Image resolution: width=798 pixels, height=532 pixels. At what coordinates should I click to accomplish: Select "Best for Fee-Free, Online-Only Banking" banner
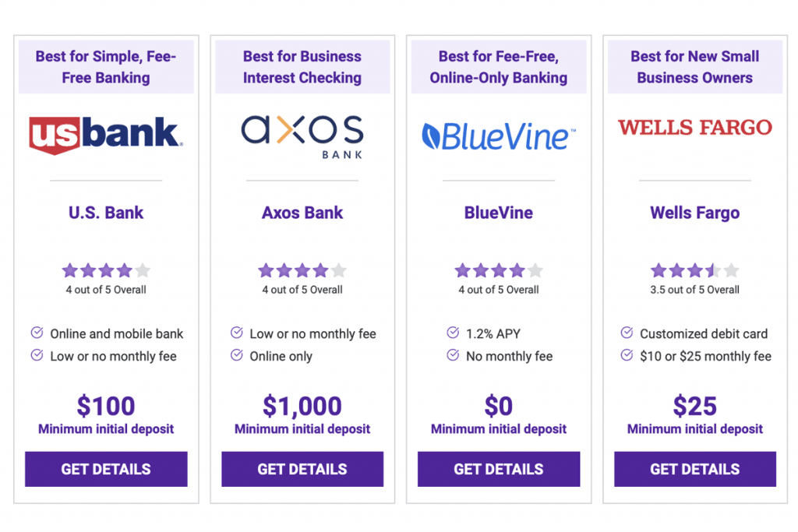[x=499, y=67]
